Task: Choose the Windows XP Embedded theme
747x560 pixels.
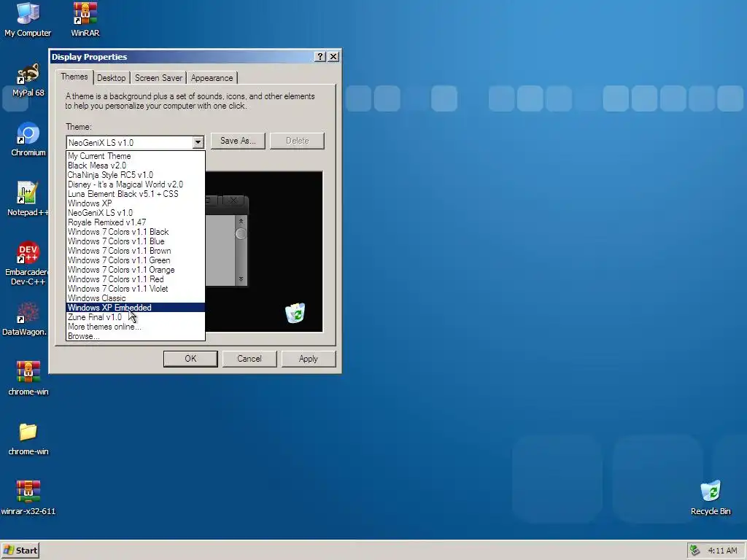Action: (135, 308)
